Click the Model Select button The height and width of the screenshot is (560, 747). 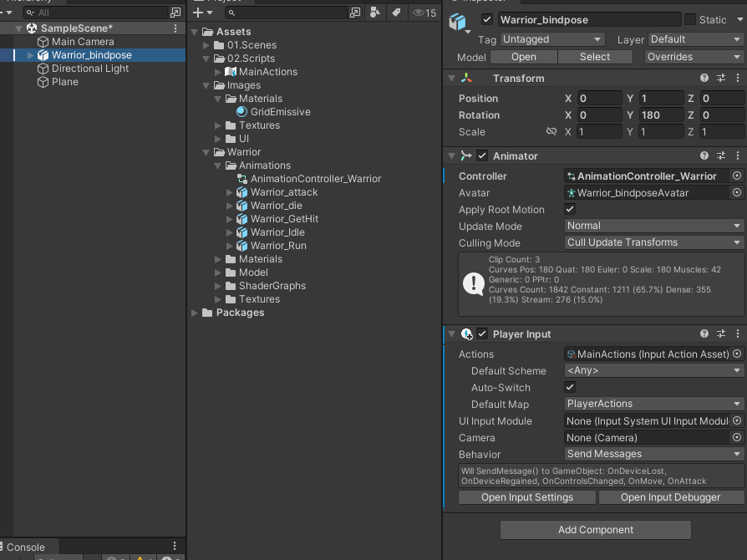click(x=595, y=57)
